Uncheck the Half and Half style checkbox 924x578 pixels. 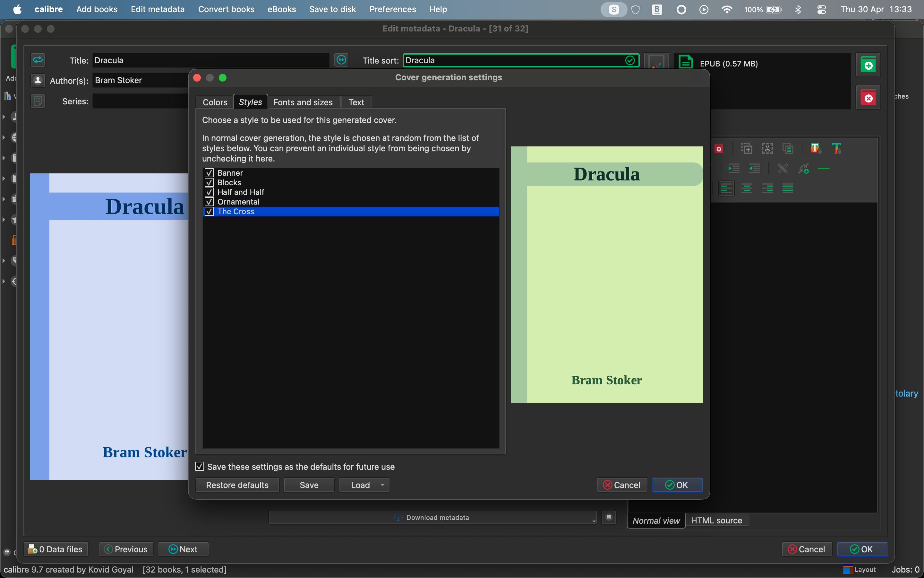209,192
